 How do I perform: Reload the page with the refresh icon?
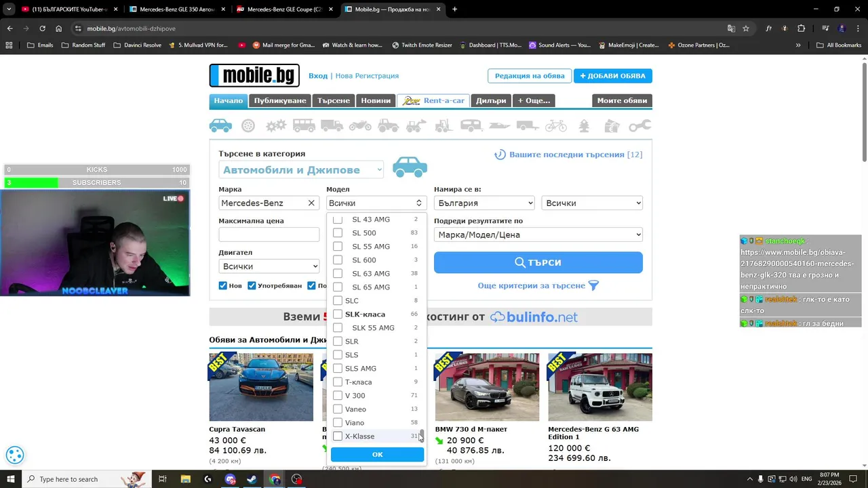point(42,28)
